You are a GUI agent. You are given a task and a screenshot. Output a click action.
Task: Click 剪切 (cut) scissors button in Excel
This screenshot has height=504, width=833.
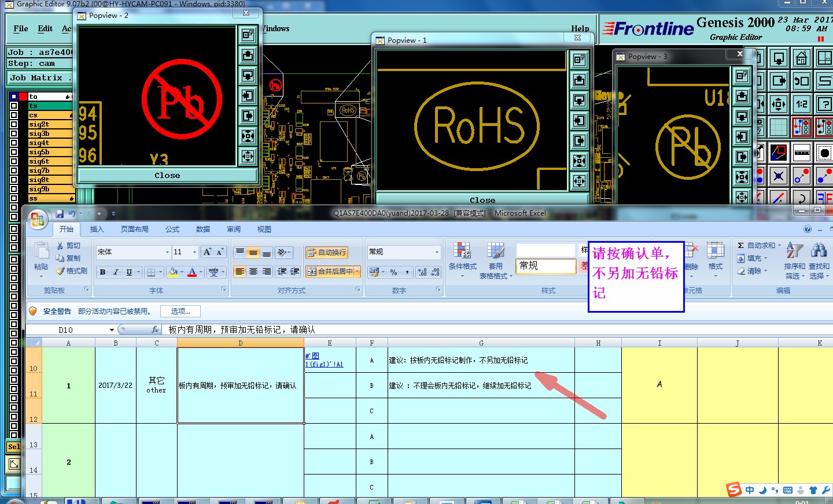(x=69, y=246)
